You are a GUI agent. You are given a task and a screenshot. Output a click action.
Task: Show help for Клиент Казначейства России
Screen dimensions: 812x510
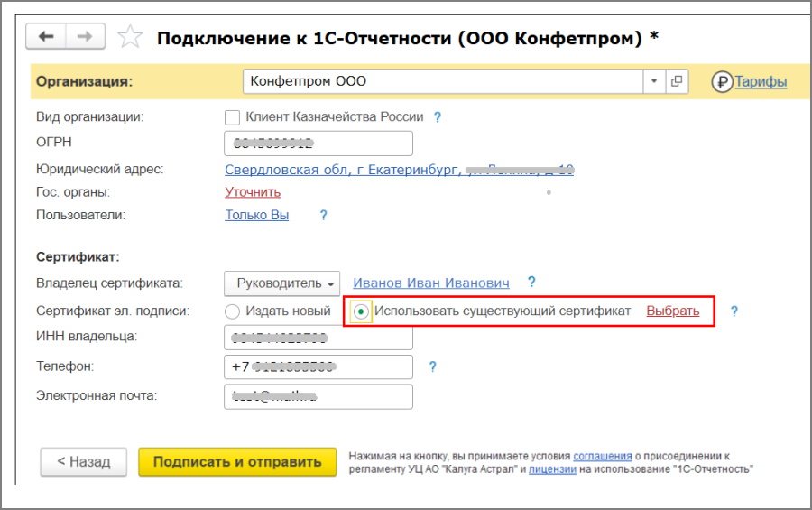[438, 117]
